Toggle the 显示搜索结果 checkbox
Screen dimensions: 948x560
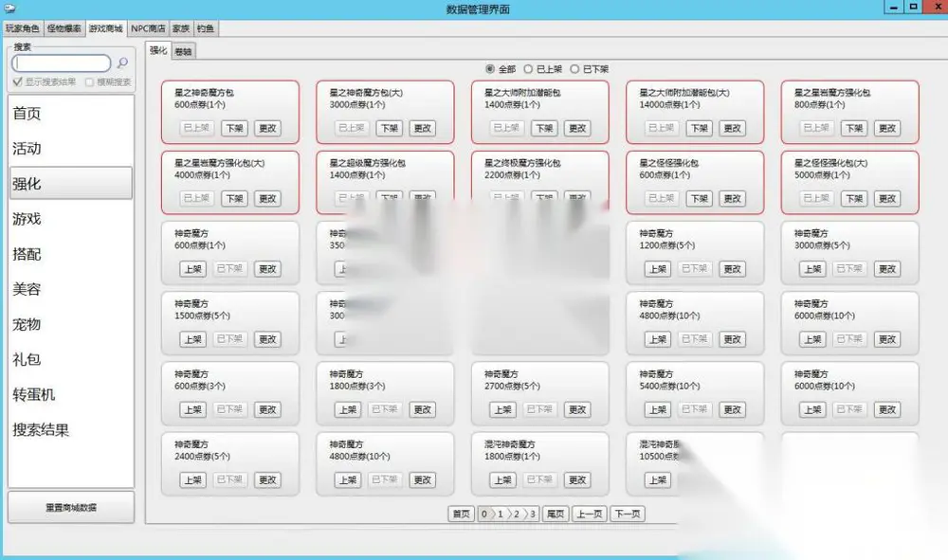(17, 82)
